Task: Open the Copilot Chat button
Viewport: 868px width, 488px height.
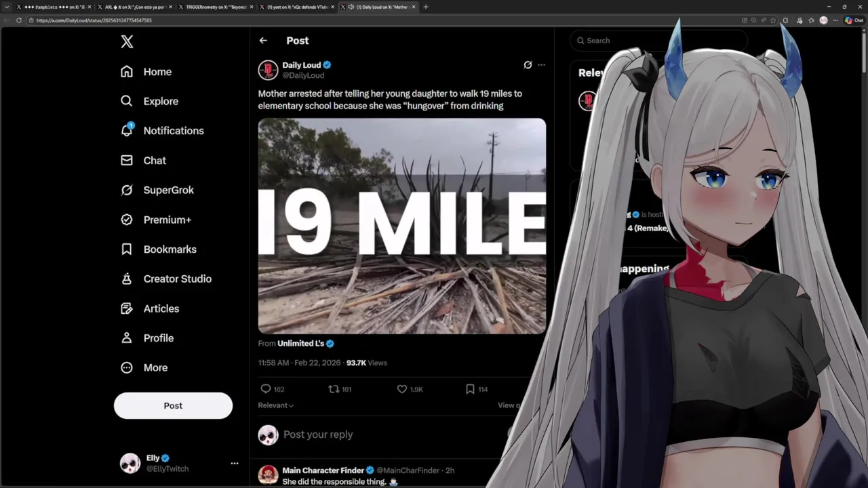Action: click(x=854, y=20)
